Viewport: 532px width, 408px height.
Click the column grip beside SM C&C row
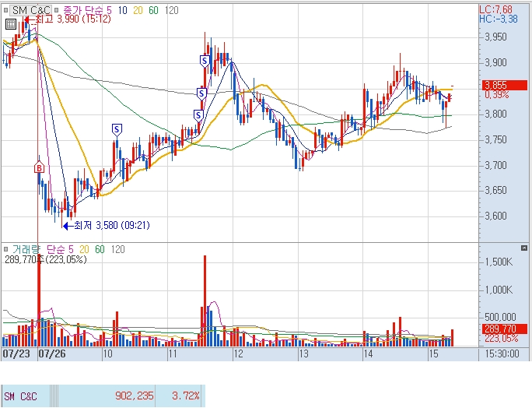[54, 396]
